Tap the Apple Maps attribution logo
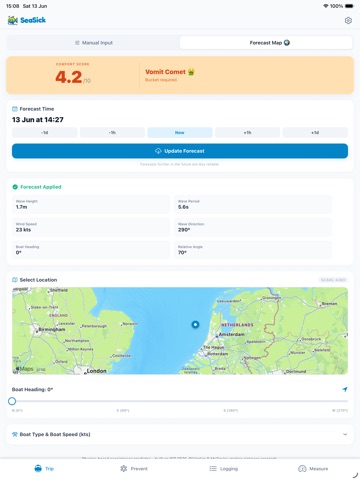Image resolution: width=360 pixels, height=480 pixels. coord(25,369)
